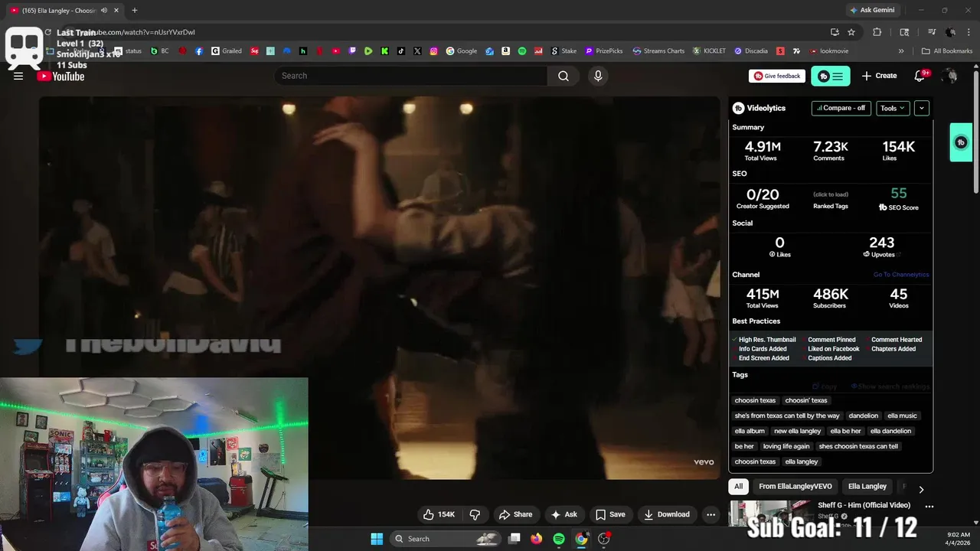Open the YouTube hamburger guide menu

pyautogui.click(x=18, y=76)
